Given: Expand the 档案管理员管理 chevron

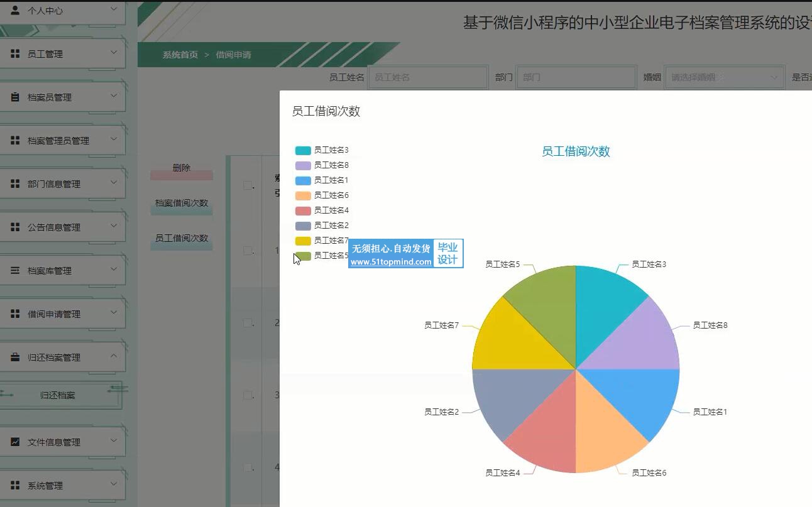Looking at the screenshot, I should [114, 139].
